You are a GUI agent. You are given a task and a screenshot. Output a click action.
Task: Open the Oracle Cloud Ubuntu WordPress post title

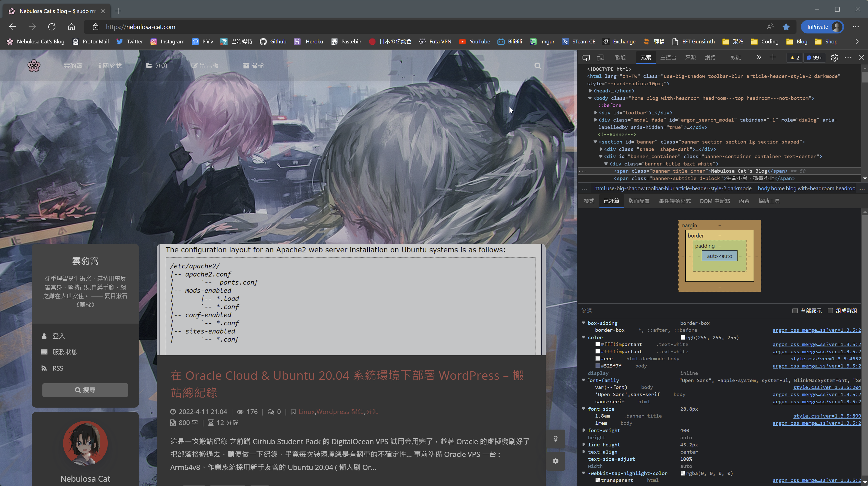[347, 384]
